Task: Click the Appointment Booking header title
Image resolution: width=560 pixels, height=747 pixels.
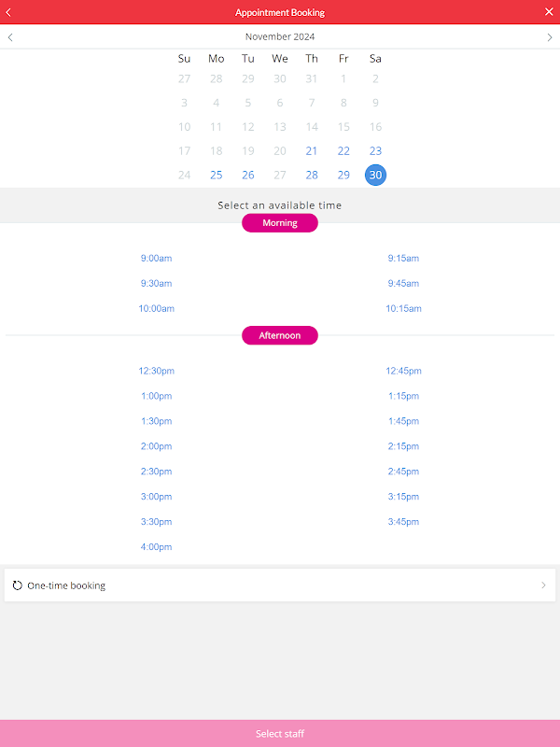Action: (x=280, y=12)
